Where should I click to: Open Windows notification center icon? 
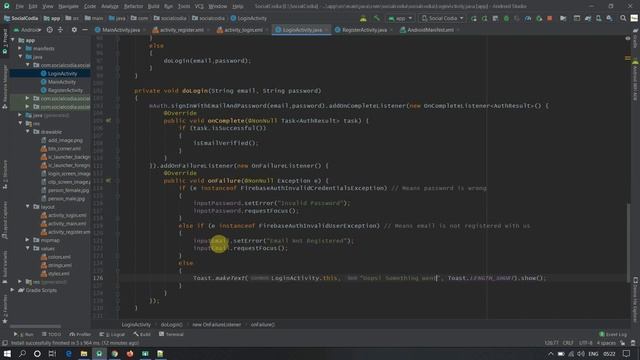tap(627, 353)
